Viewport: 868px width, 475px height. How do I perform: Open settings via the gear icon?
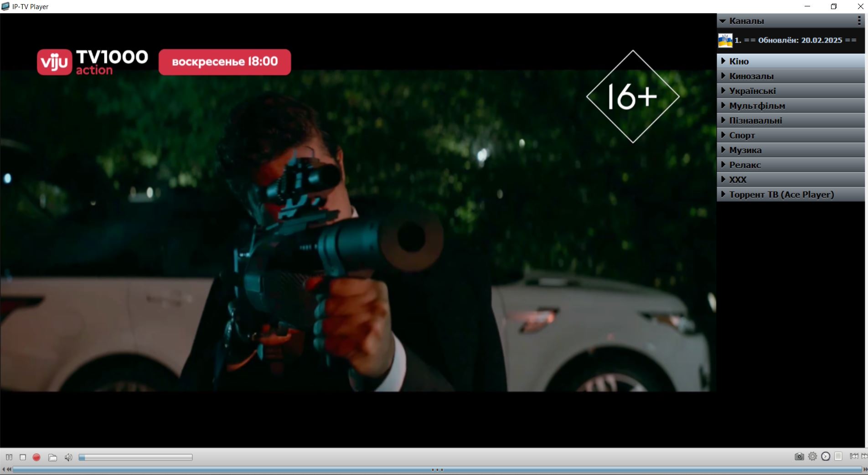click(812, 456)
